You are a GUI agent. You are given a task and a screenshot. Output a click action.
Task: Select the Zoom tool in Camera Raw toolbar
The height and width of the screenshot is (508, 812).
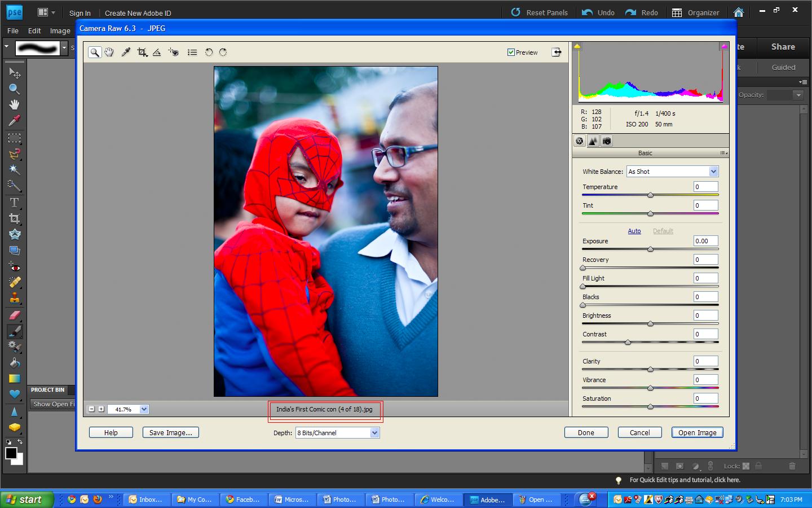tap(95, 52)
